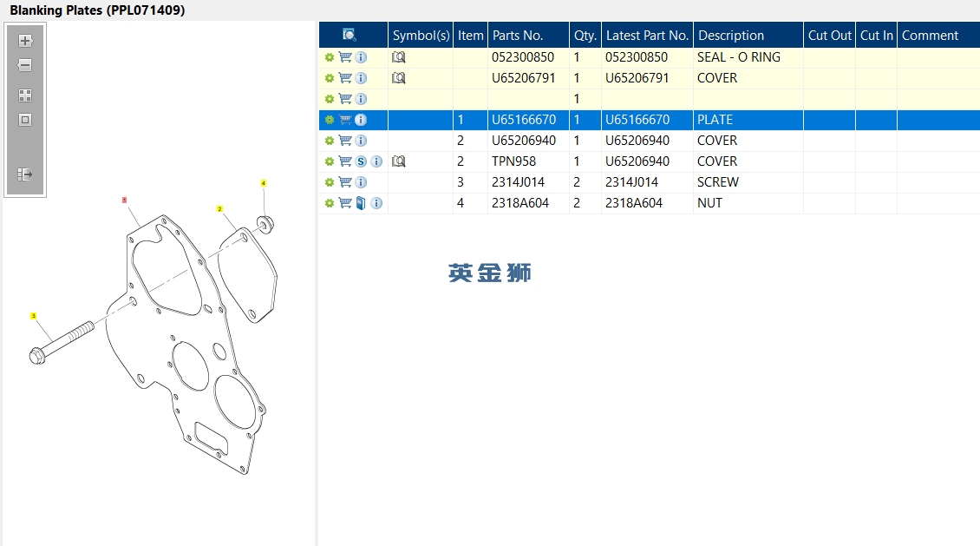The image size is (980, 546).
Task: Click gear icon on the SCREW row
Action: (330, 182)
